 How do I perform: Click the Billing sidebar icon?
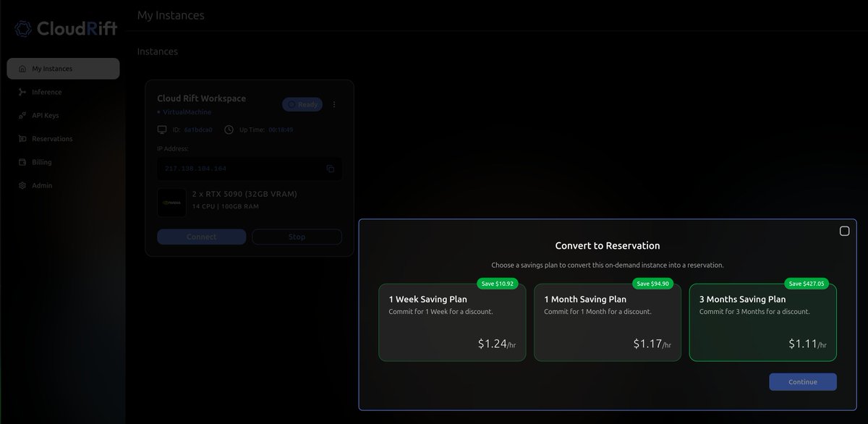(x=22, y=162)
